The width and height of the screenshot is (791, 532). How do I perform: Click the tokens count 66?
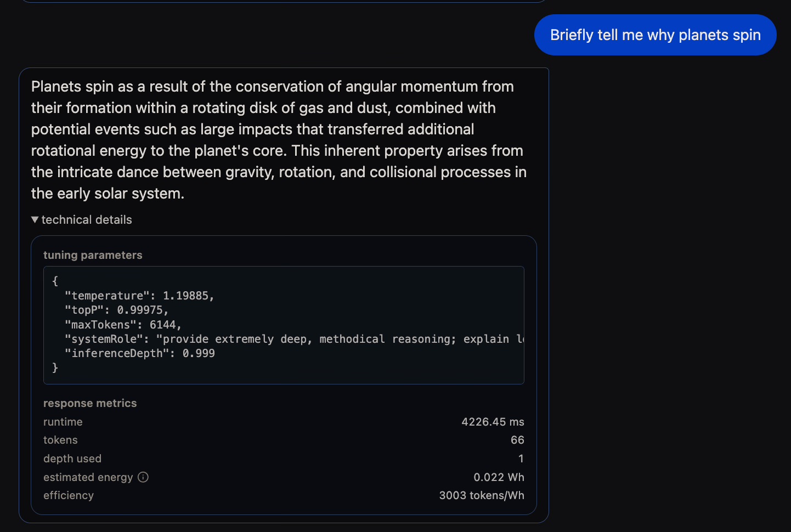517,440
